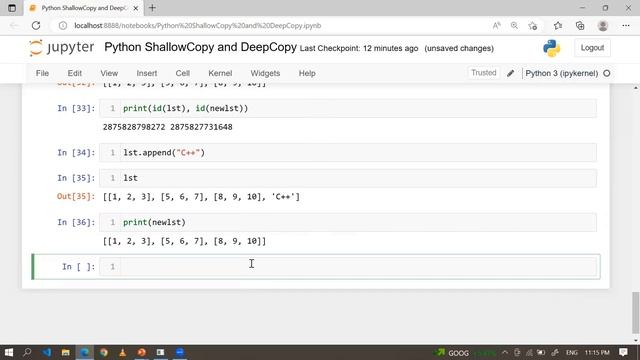The width and height of the screenshot is (640, 360).
Task: Click cell 34 code lst.append("C++")
Action: (164, 153)
